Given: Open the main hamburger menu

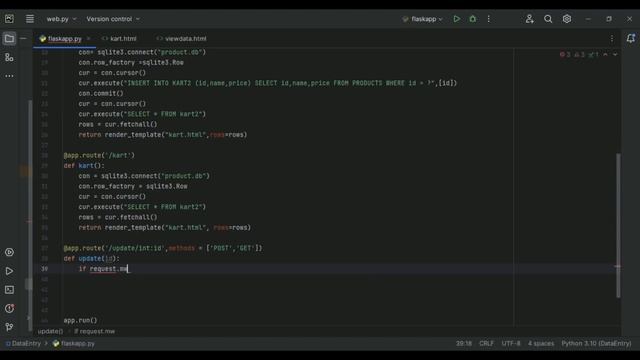Looking at the screenshot, I should point(30,19).
